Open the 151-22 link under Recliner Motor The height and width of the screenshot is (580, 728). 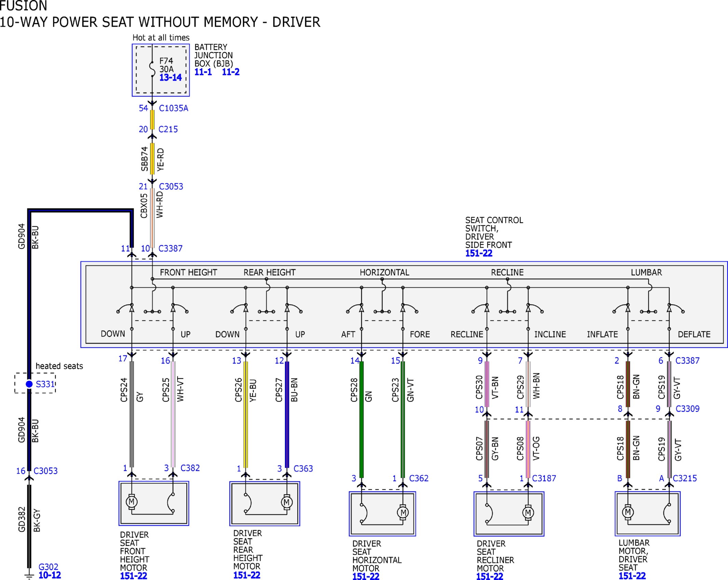[x=490, y=576]
